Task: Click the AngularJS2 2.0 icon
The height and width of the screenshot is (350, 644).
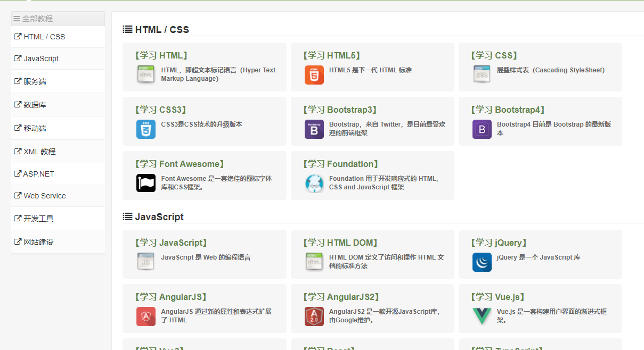Action: point(314,316)
